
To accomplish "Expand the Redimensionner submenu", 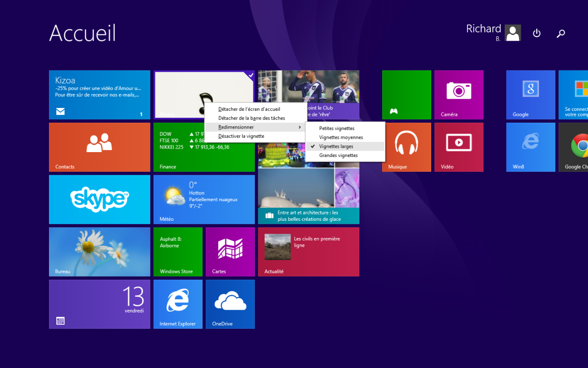I will pos(255,127).
